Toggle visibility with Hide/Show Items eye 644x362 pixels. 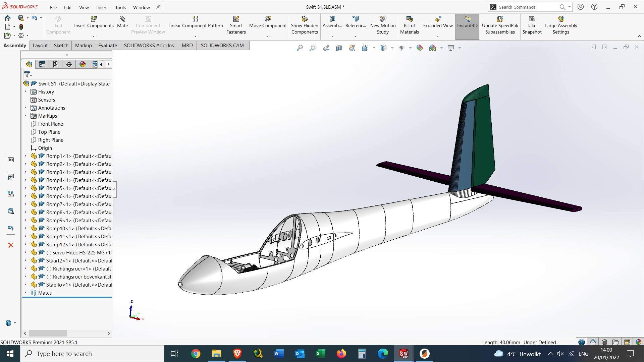pos(401,48)
